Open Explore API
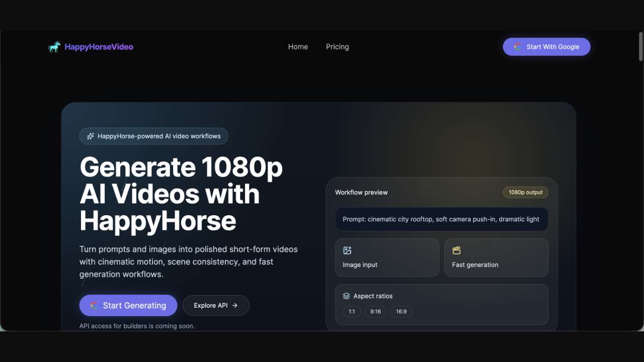 (x=216, y=305)
